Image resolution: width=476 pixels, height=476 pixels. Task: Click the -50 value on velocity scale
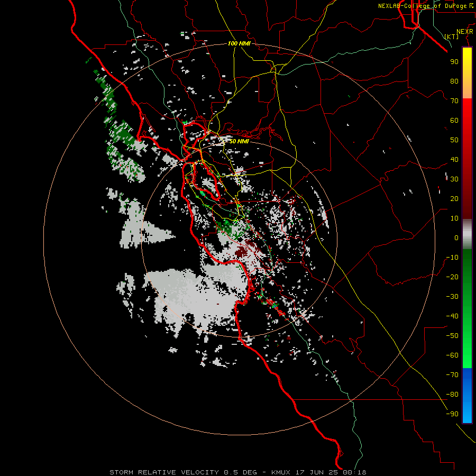coord(452,336)
